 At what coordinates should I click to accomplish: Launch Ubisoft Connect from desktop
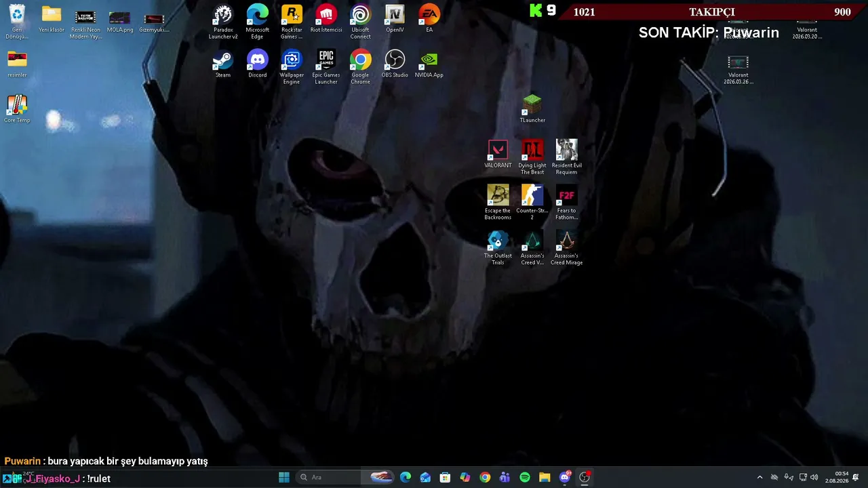coord(361,22)
